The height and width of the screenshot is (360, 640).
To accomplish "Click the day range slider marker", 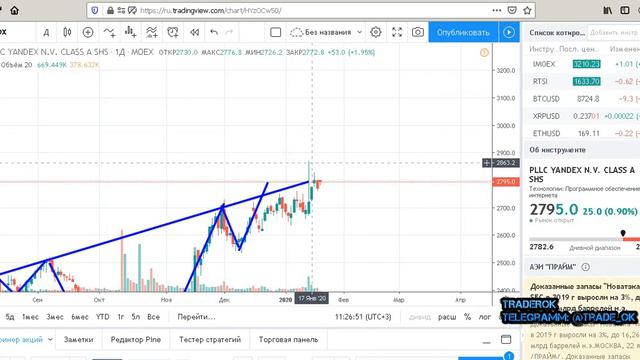I will tap(623, 233).
